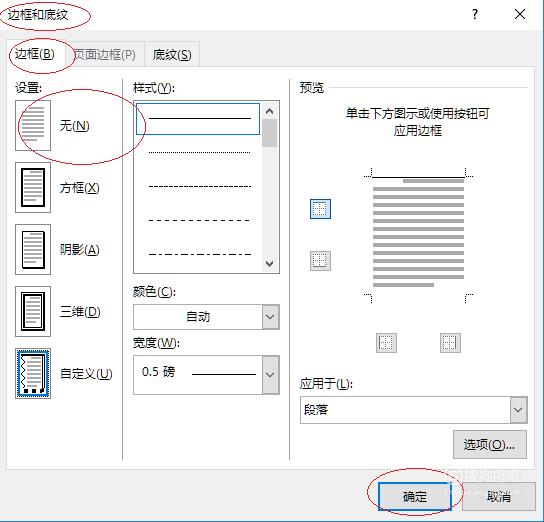The image size is (544, 522).
Task: Open the 应用于(L) dropdown showing 段落
Action: [414, 410]
